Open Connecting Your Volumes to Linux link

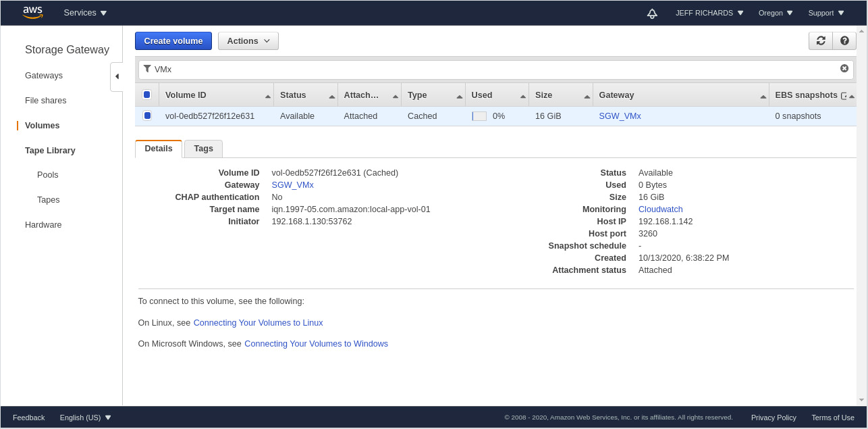[x=258, y=323]
